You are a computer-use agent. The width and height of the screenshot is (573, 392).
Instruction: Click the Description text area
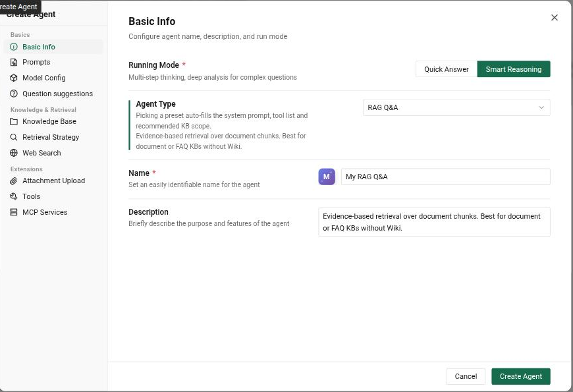tap(434, 222)
